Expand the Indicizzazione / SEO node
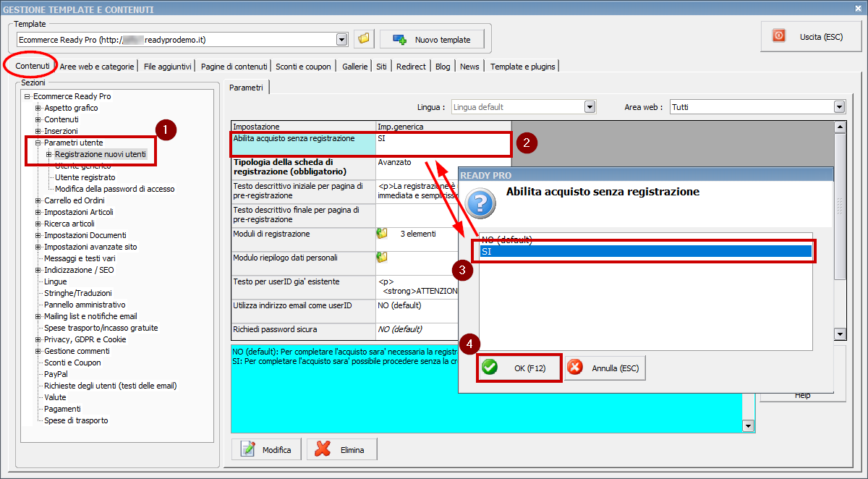 (38, 270)
